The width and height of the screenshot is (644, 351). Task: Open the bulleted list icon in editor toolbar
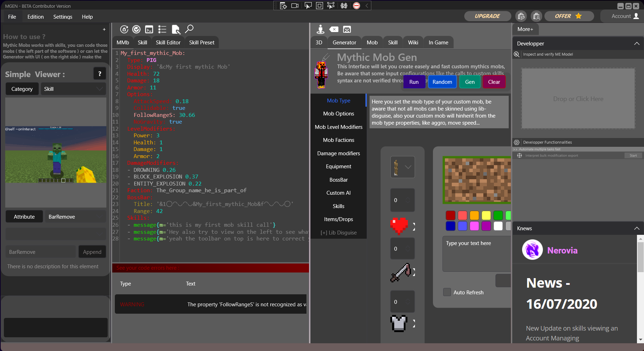162,29
